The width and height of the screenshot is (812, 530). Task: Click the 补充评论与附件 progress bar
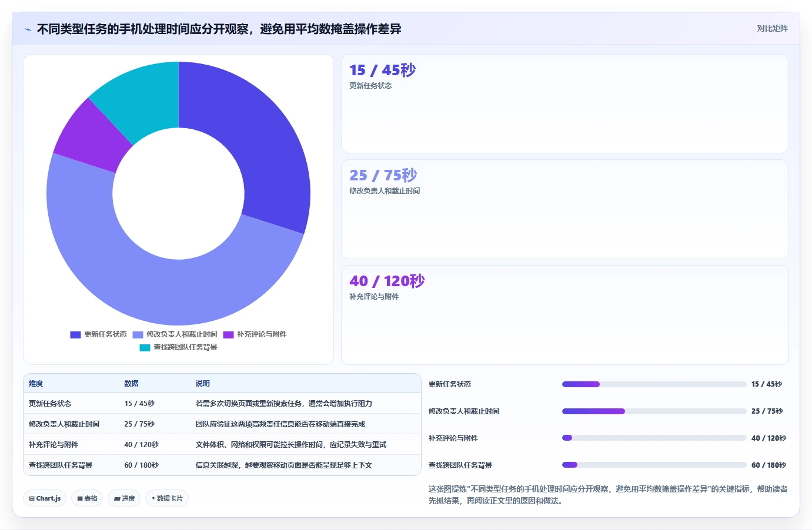click(x=654, y=438)
